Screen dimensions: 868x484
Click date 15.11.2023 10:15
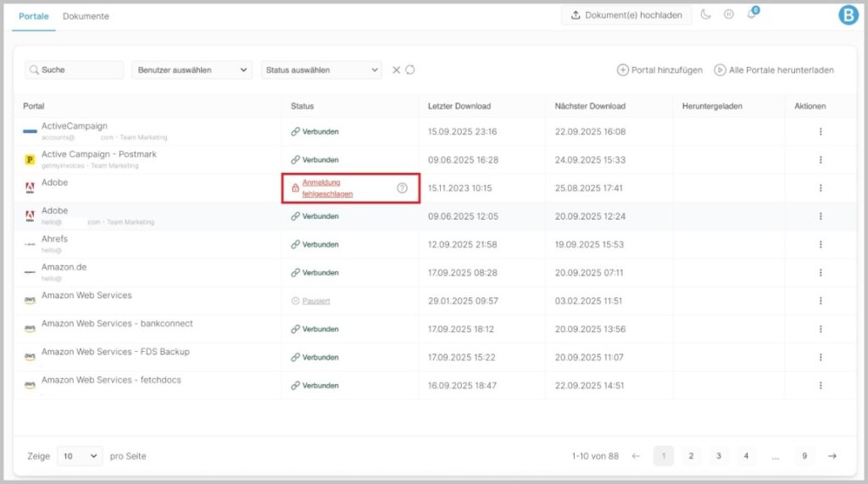coord(459,187)
